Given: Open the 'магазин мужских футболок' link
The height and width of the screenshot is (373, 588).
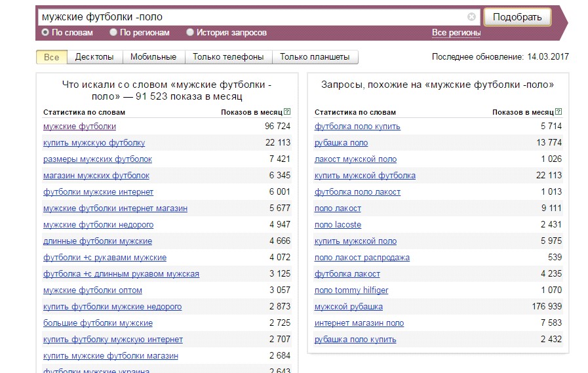Looking at the screenshot, I should tap(96, 176).
